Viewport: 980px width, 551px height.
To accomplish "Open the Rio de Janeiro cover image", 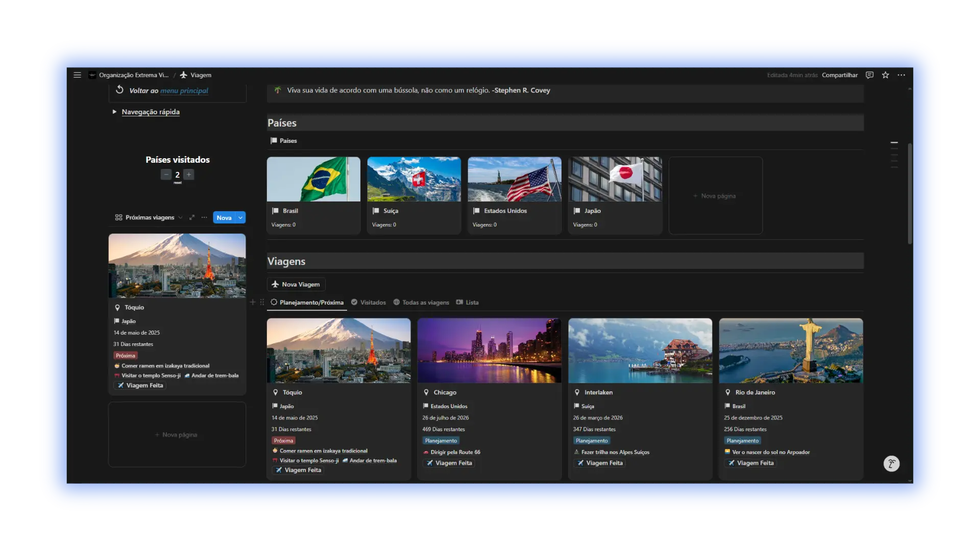I will pyautogui.click(x=791, y=350).
